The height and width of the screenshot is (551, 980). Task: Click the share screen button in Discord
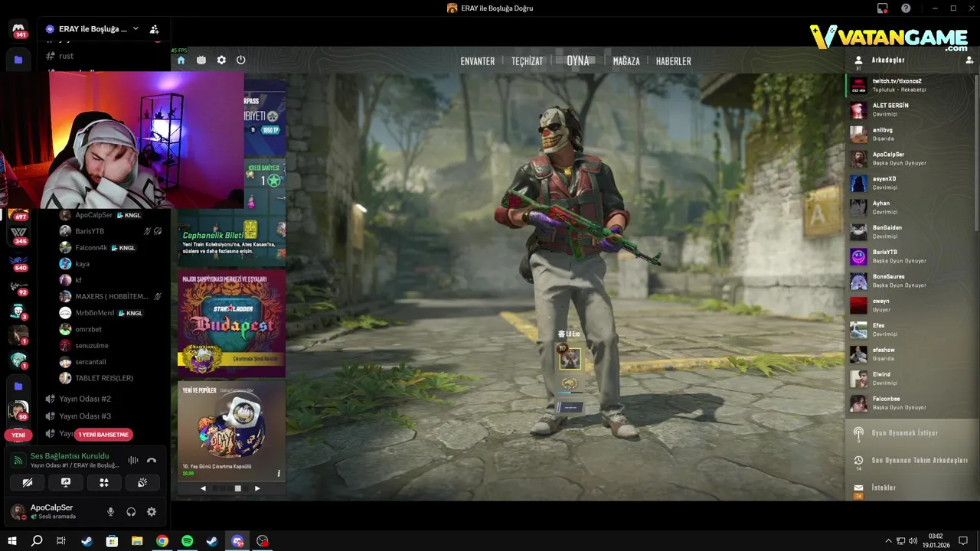pyautogui.click(x=66, y=482)
